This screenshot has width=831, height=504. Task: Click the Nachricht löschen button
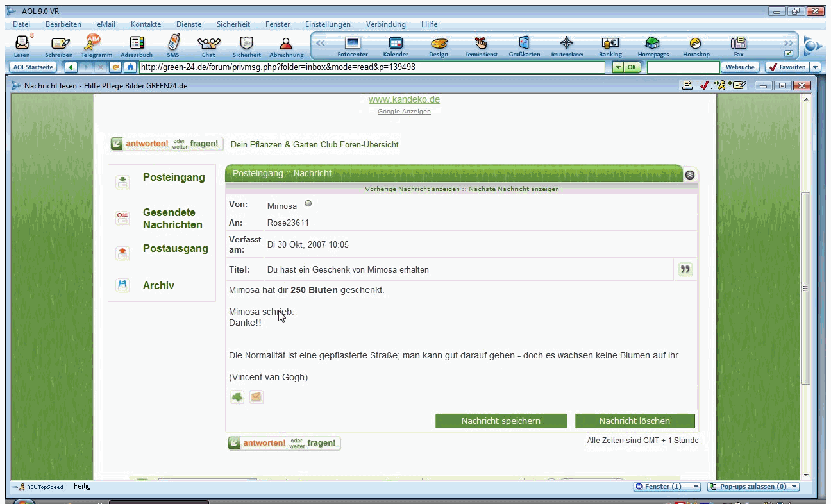635,421
